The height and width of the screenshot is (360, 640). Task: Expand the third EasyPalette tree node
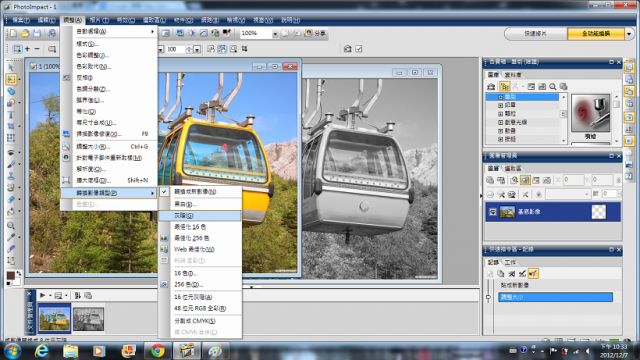[x=500, y=114]
